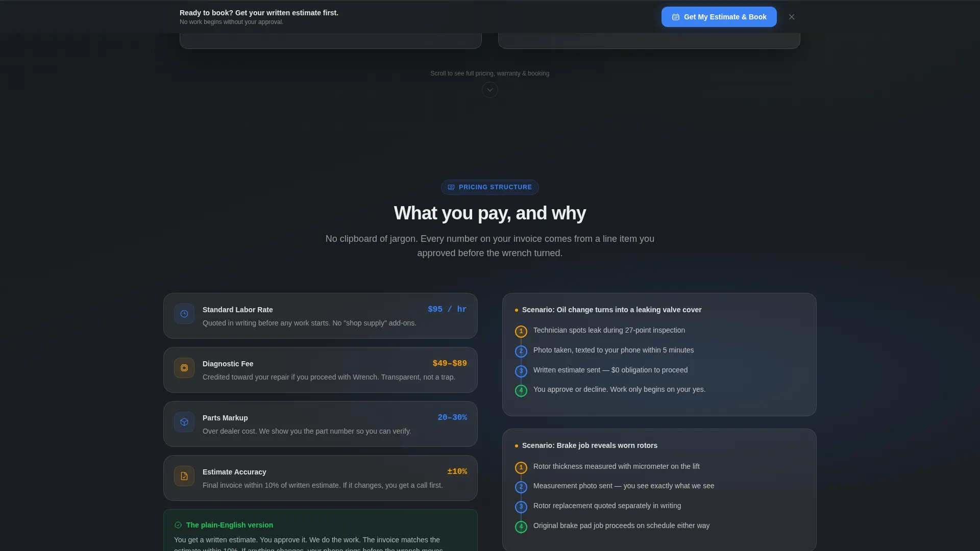980x551 pixels.
Task: Click 'Photo taken, texted to your phone within 5 minutes'
Action: coord(614,350)
